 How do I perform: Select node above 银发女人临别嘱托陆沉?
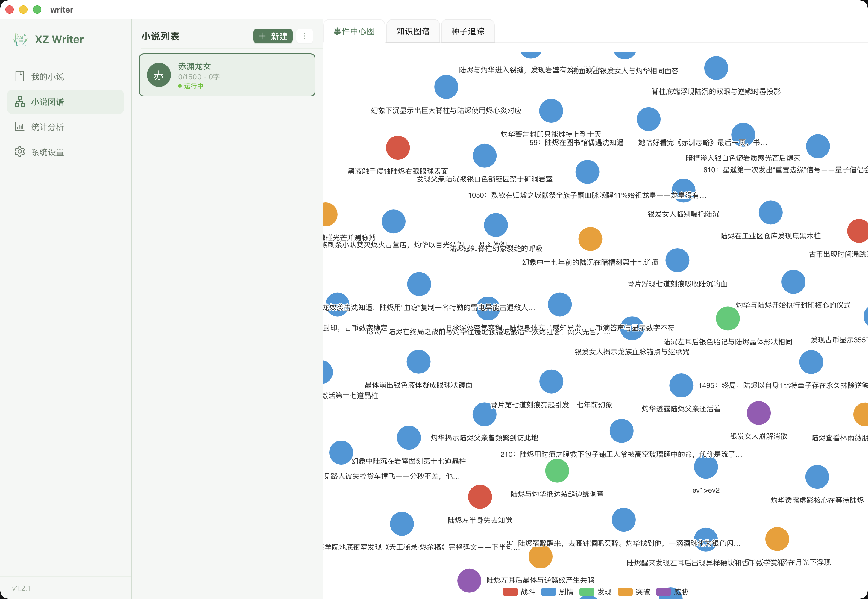click(x=683, y=190)
